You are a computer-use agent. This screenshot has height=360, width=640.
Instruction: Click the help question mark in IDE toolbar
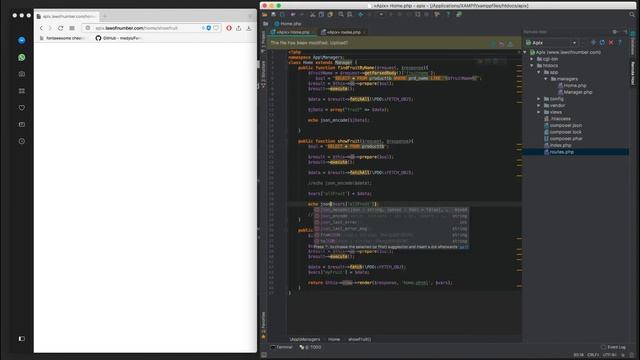click(x=448, y=14)
